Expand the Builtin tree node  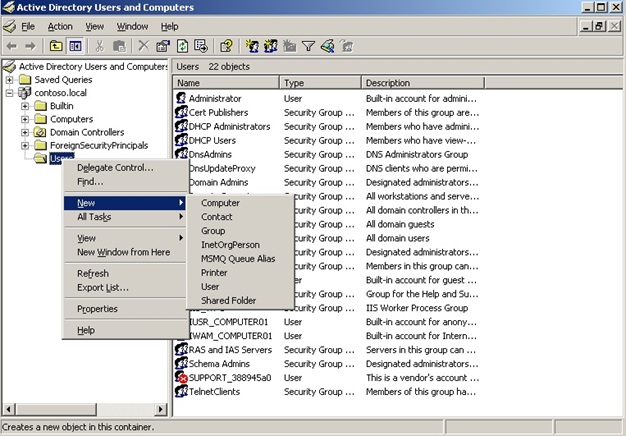click(25, 106)
